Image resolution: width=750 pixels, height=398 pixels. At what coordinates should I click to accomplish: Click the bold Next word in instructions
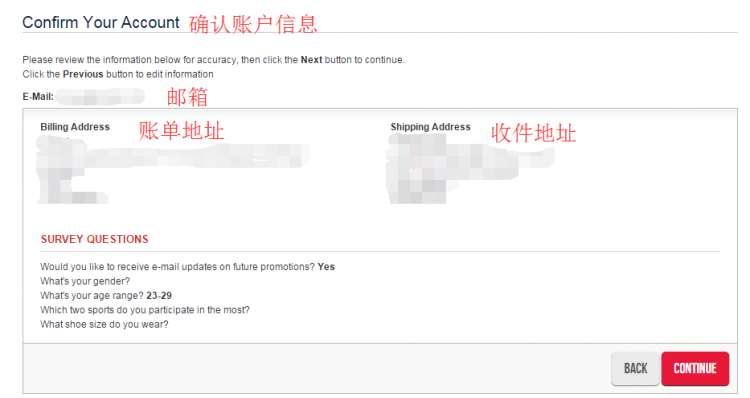pyautogui.click(x=311, y=60)
